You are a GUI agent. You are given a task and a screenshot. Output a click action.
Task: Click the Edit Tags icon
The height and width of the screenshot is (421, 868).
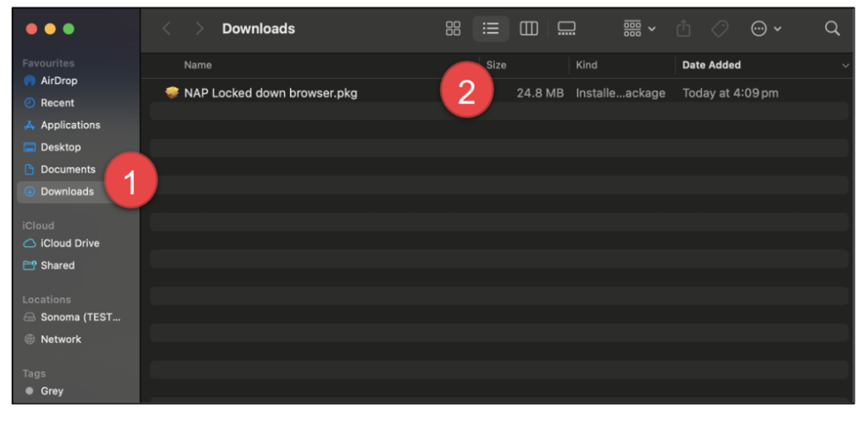(720, 29)
